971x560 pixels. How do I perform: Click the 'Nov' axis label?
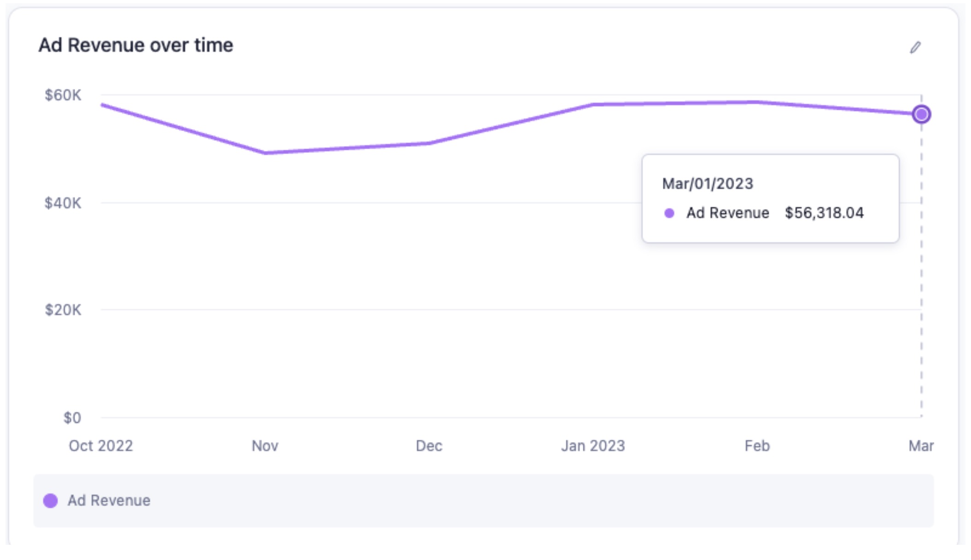265,446
